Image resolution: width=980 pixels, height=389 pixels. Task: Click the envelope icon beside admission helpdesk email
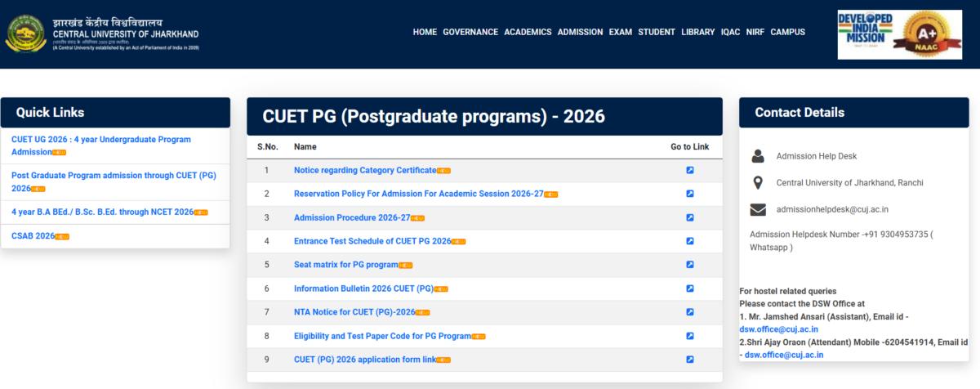point(758,210)
